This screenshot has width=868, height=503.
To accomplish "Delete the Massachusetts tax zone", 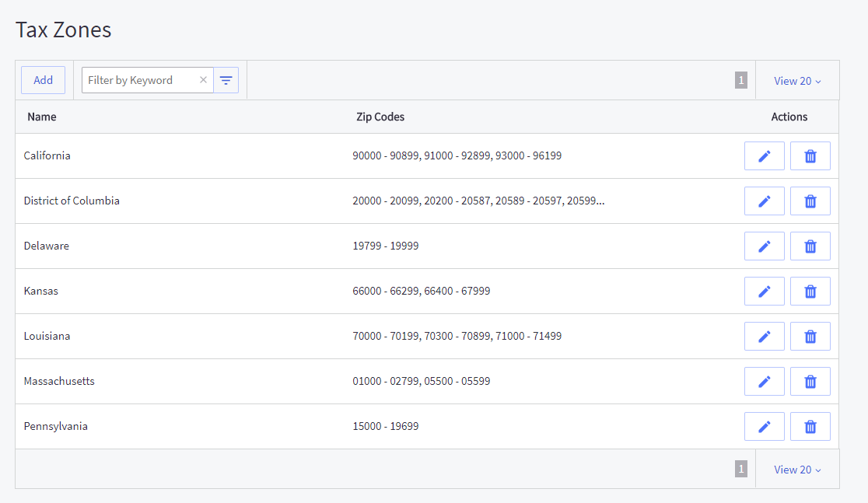I will (x=810, y=381).
